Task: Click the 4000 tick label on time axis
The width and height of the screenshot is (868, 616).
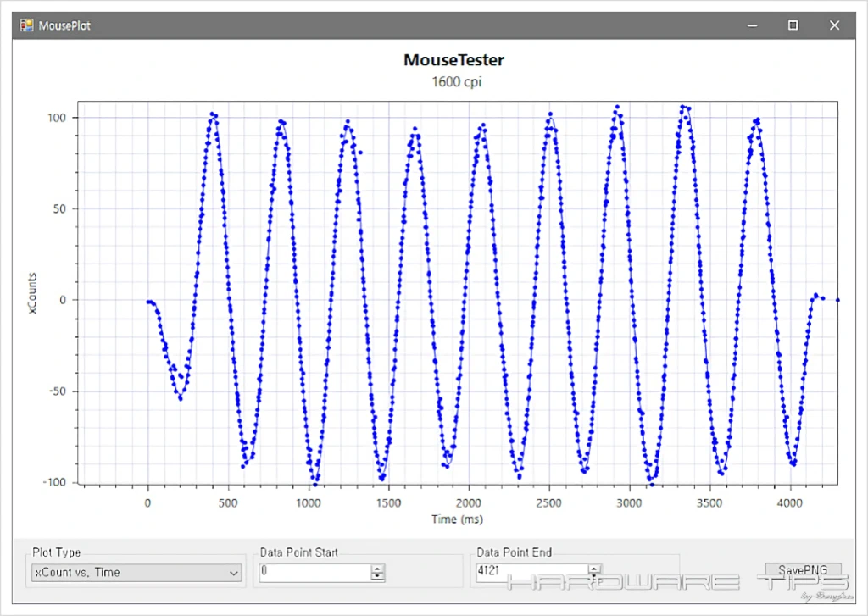Action: point(790,503)
